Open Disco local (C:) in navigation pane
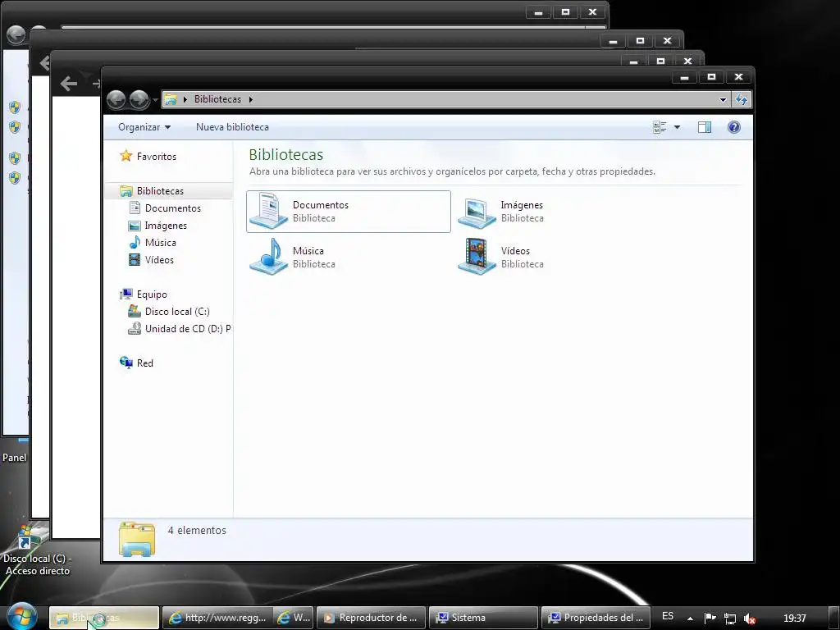Image resolution: width=840 pixels, height=630 pixels. coord(177,311)
